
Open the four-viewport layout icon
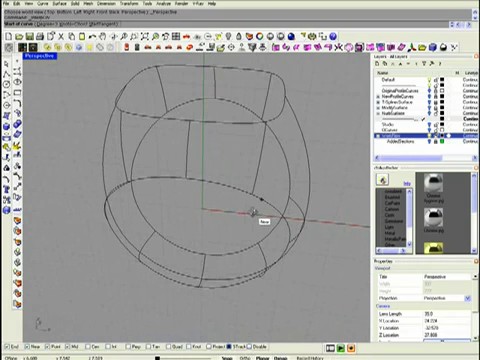coord(176,36)
